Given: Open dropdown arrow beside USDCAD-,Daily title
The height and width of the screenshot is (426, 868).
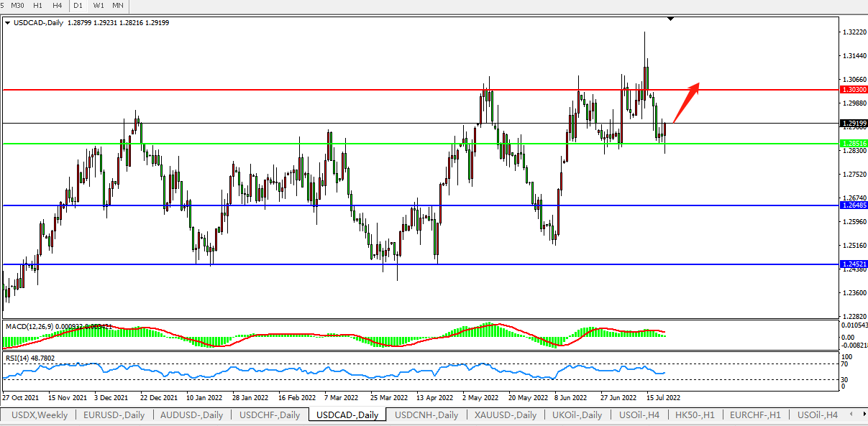Looking at the screenshot, I should point(7,23).
